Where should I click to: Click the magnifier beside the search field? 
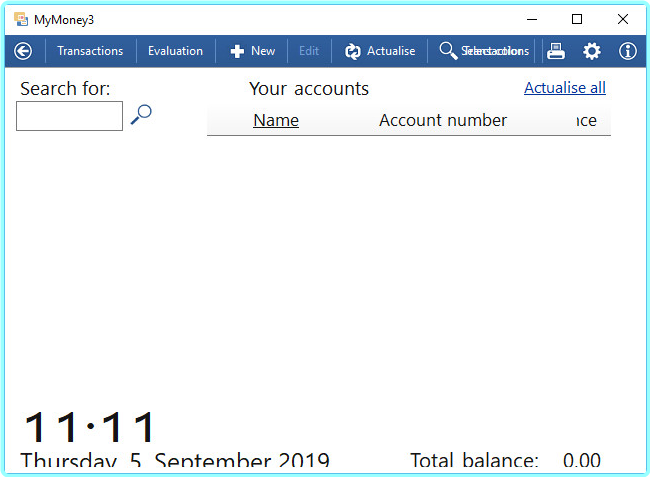point(141,115)
